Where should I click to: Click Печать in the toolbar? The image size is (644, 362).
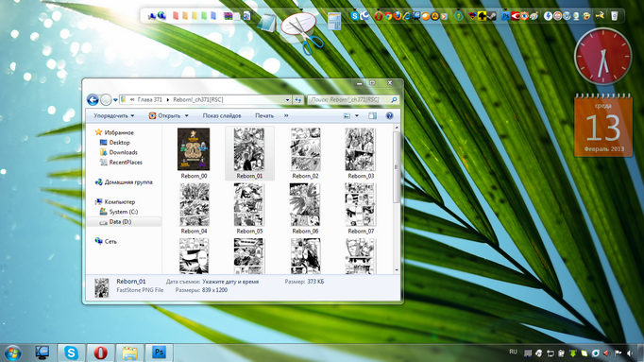(x=264, y=116)
